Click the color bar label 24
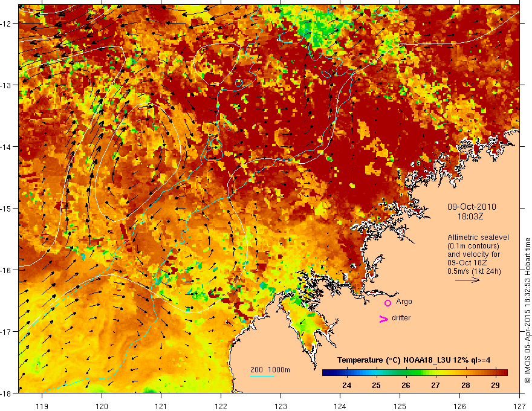Image resolution: width=532 pixels, height=411 pixels. coord(347,385)
